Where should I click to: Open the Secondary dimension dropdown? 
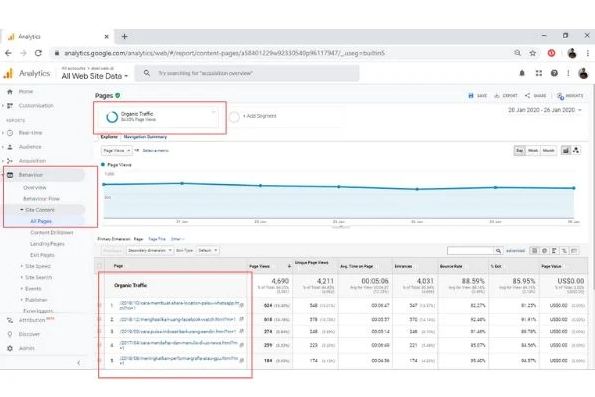[150, 250]
